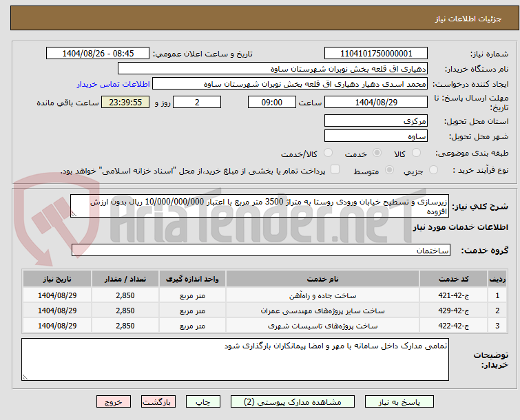
Task: Click column header تعداد / مقدار
Action: pos(125,279)
